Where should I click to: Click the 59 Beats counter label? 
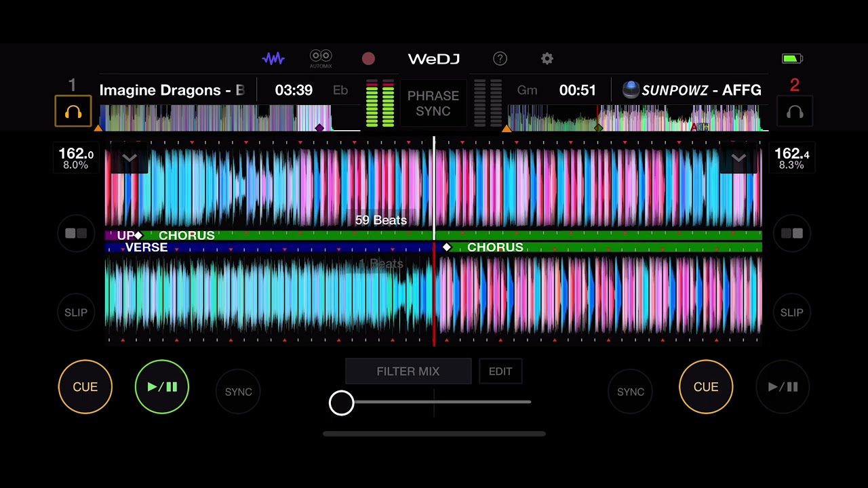click(x=381, y=220)
